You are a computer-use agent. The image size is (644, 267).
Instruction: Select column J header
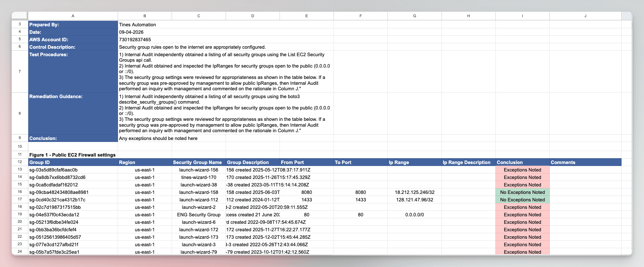pos(585,16)
